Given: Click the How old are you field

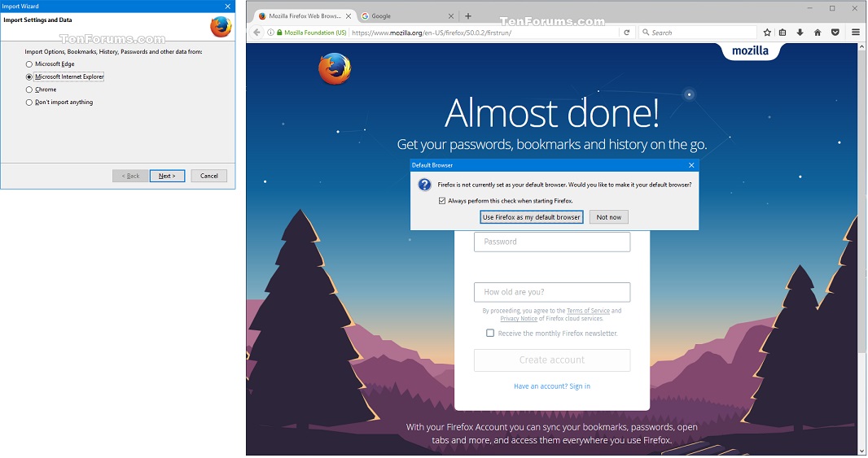Looking at the screenshot, I should tap(552, 292).
